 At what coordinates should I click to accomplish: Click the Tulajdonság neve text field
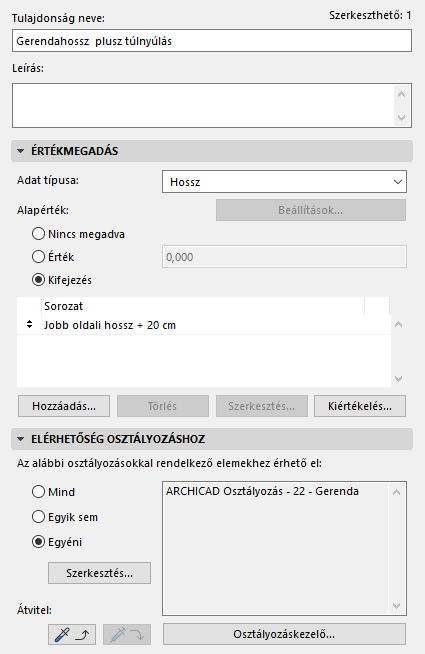tap(212, 41)
